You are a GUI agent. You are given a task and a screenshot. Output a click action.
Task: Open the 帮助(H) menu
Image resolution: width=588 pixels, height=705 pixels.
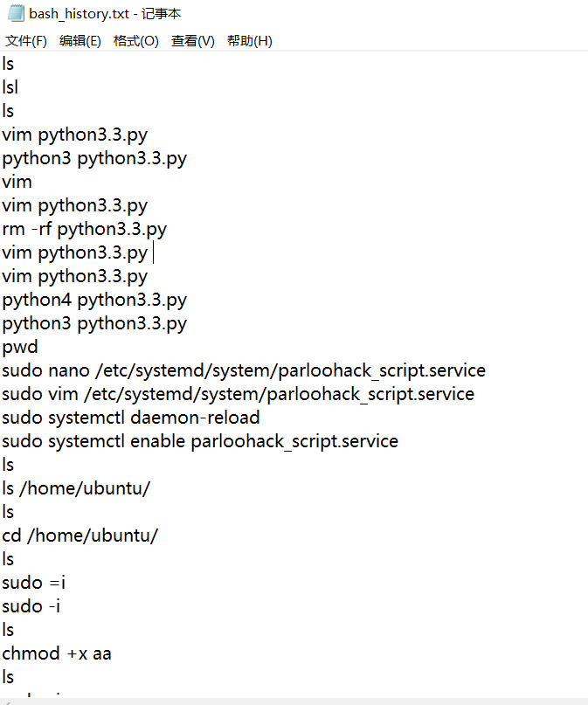pyautogui.click(x=249, y=41)
